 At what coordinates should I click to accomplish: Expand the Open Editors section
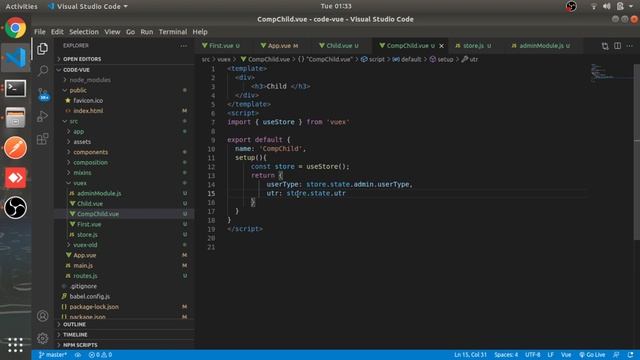pyautogui.click(x=124, y=59)
